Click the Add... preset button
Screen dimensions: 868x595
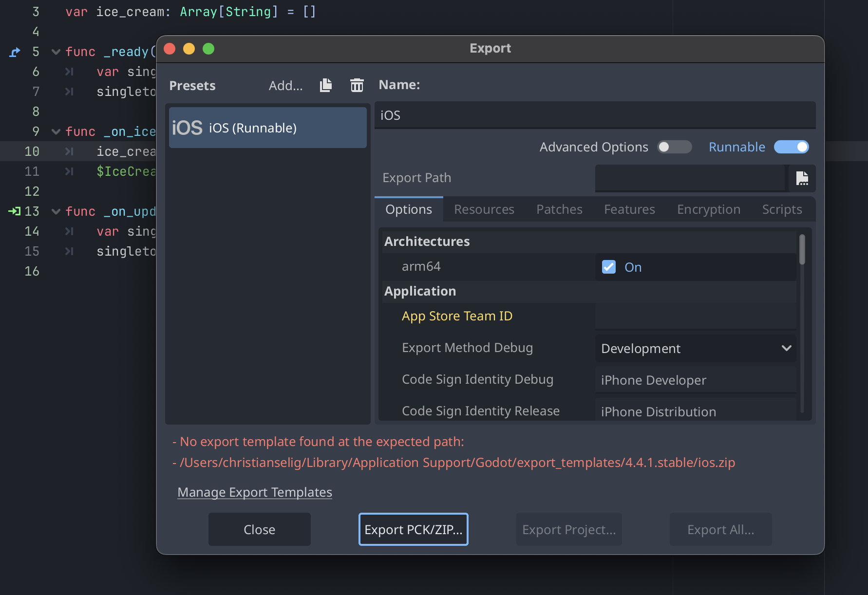(285, 86)
